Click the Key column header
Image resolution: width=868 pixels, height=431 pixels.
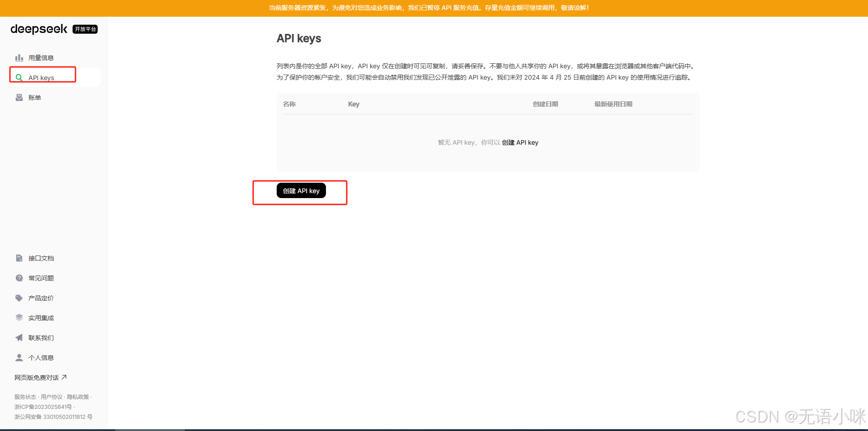[354, 104]
